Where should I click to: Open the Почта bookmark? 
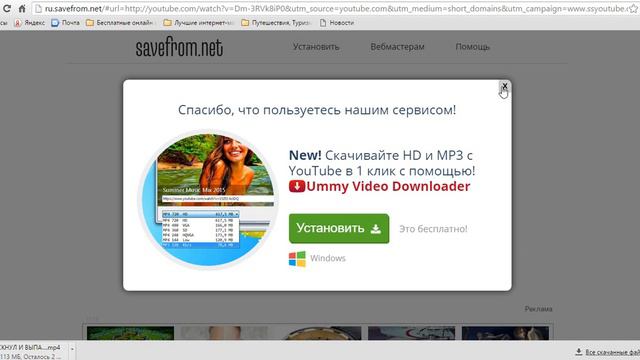click(65, 23)
